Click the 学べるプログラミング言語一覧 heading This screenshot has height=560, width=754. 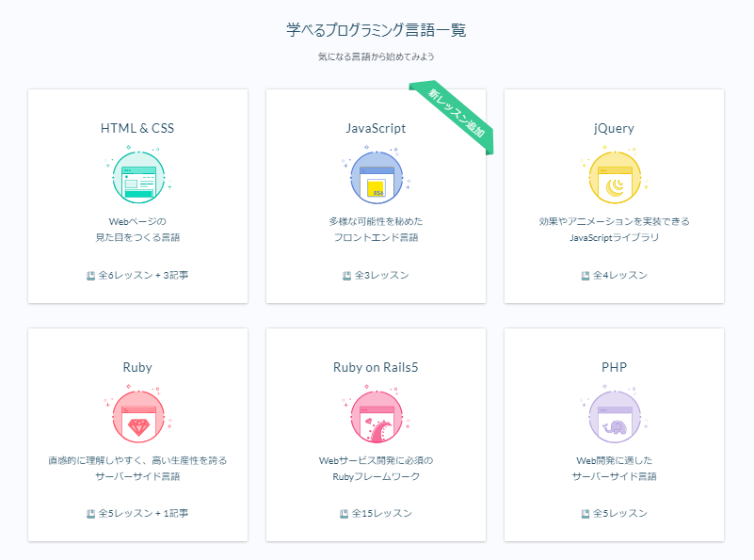[376, 30]
